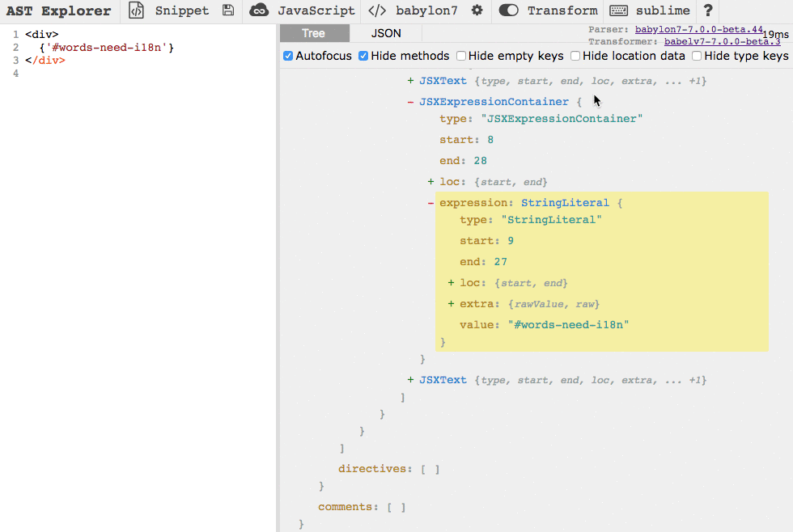Enable Hide type keys checkbox
Image resolution: width=793 pixels, height=532 pixels.
(x=697, y=56)
